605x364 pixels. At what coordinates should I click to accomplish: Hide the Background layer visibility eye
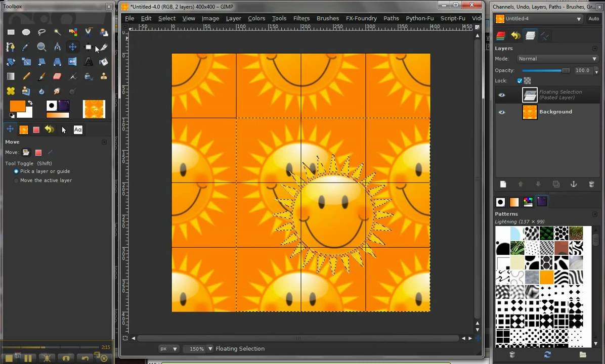[x=502, y=112]
